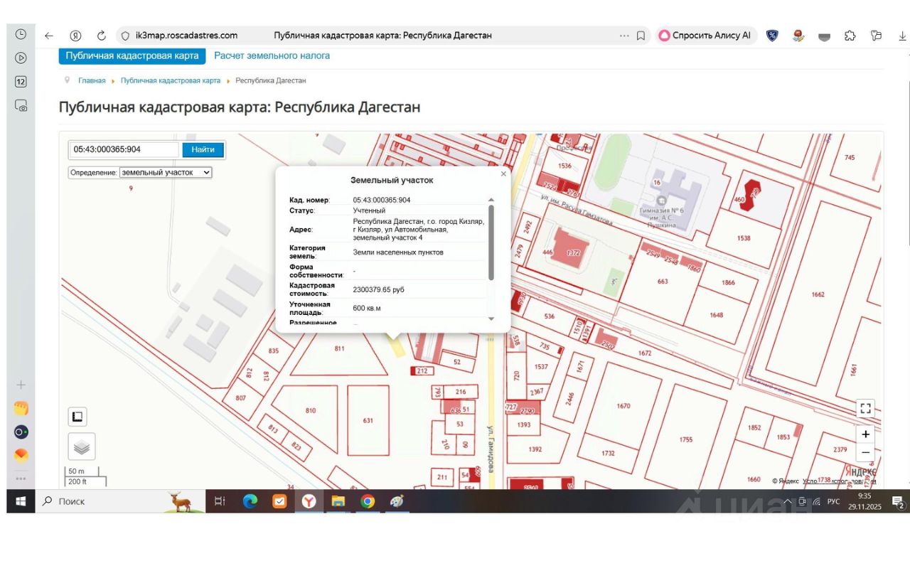The width and height of the screenshot is (910, 588).
Task: Go back with the browser back arrow
Action: click(49, 36)
